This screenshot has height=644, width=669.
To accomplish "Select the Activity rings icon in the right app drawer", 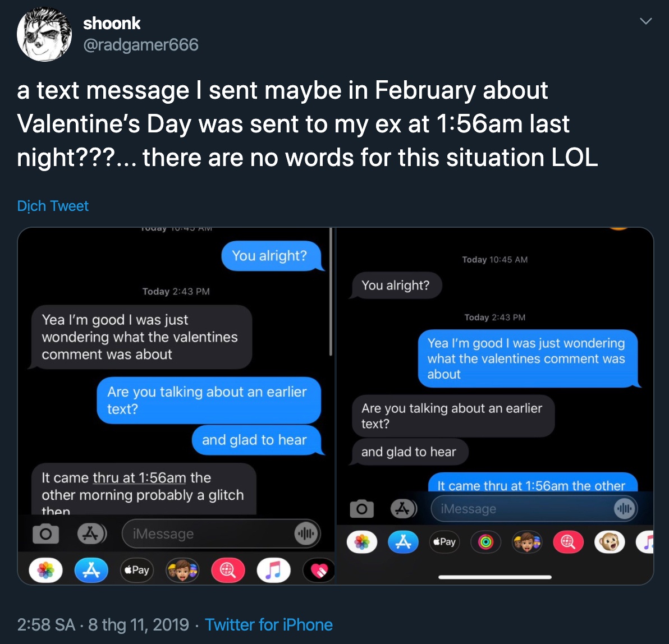I will [x=486, y=542].
